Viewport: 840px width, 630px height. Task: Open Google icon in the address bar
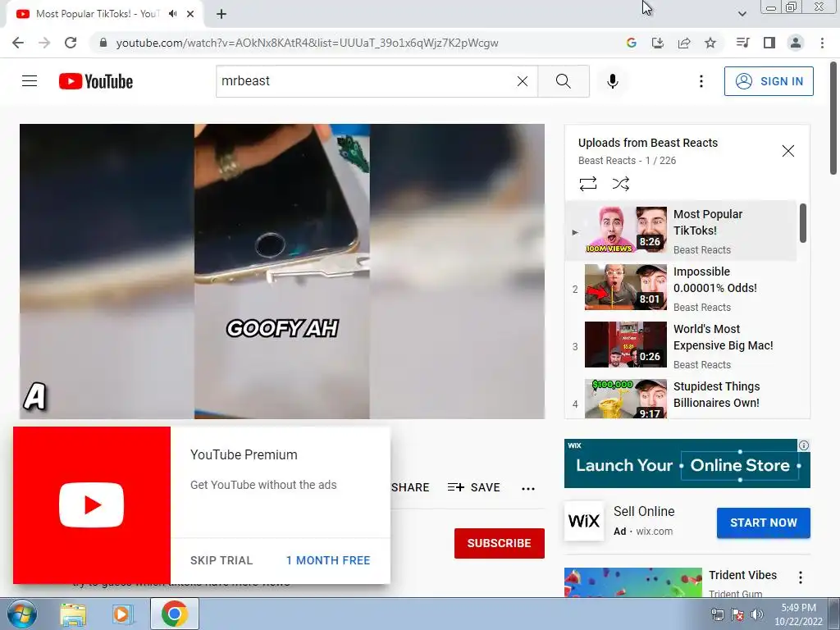(x=632, y=43)
